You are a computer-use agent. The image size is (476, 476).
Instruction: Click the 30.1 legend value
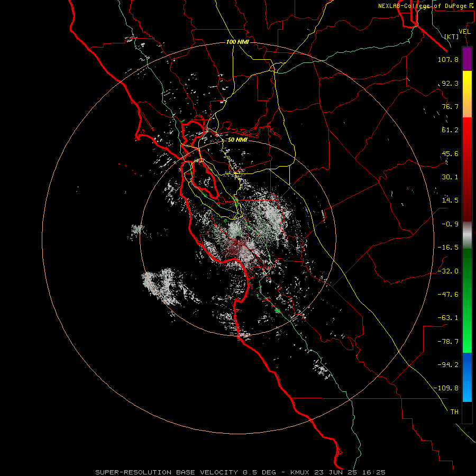click(x=450, y=177)
